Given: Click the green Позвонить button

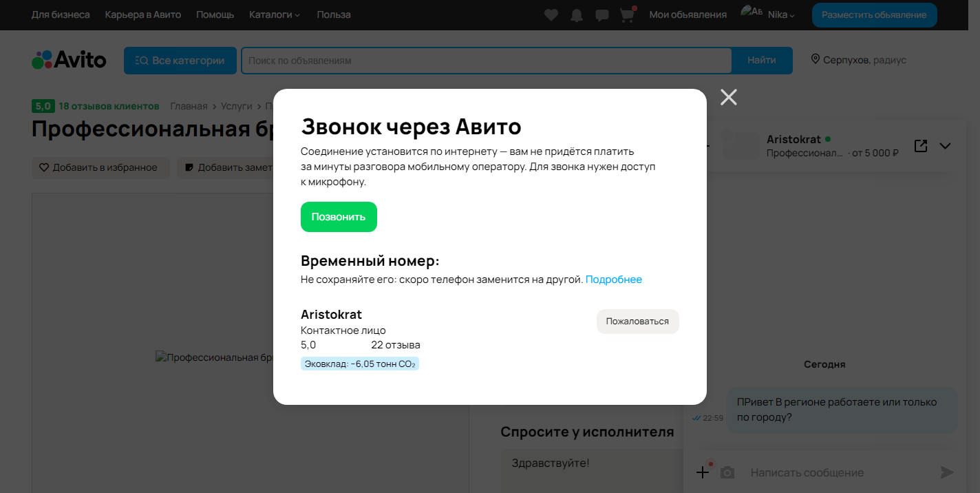Looking at the screenshot, I should click(x=339, y=217).
